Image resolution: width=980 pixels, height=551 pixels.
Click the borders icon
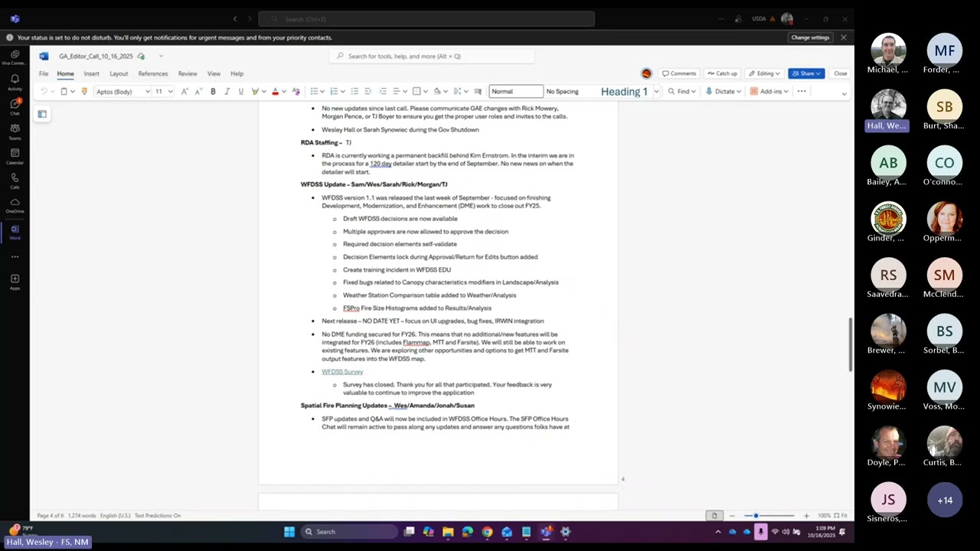[416, 91]
